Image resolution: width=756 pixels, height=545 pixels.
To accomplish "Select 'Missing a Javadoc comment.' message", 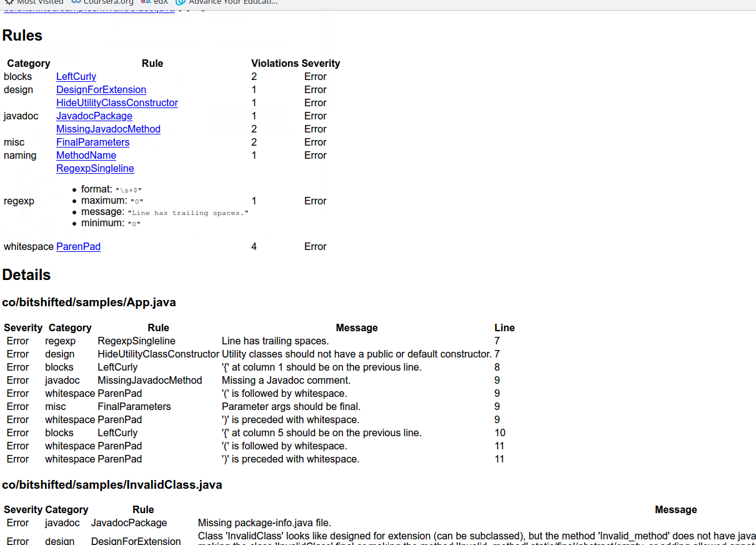I will click(286, 380).
